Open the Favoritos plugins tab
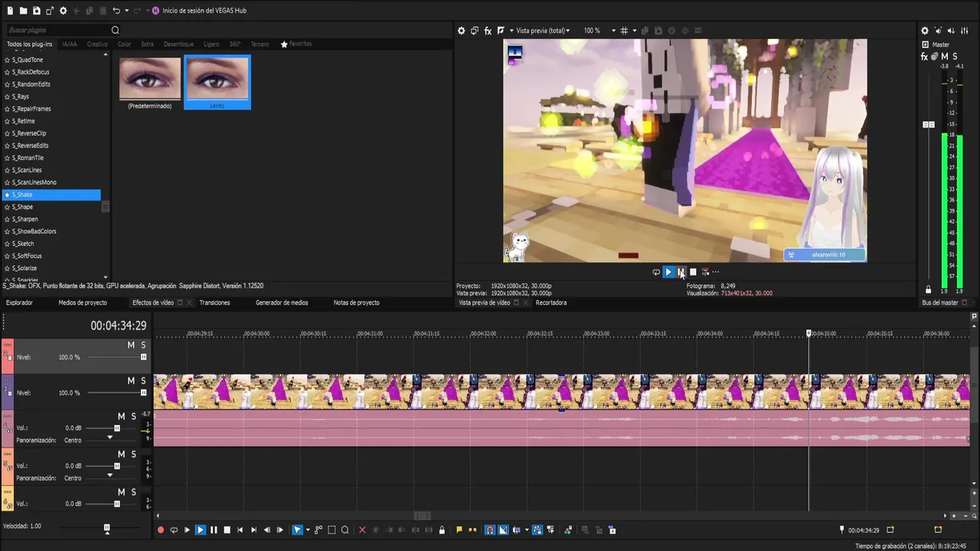980x551 pixels. coord(296,44)
